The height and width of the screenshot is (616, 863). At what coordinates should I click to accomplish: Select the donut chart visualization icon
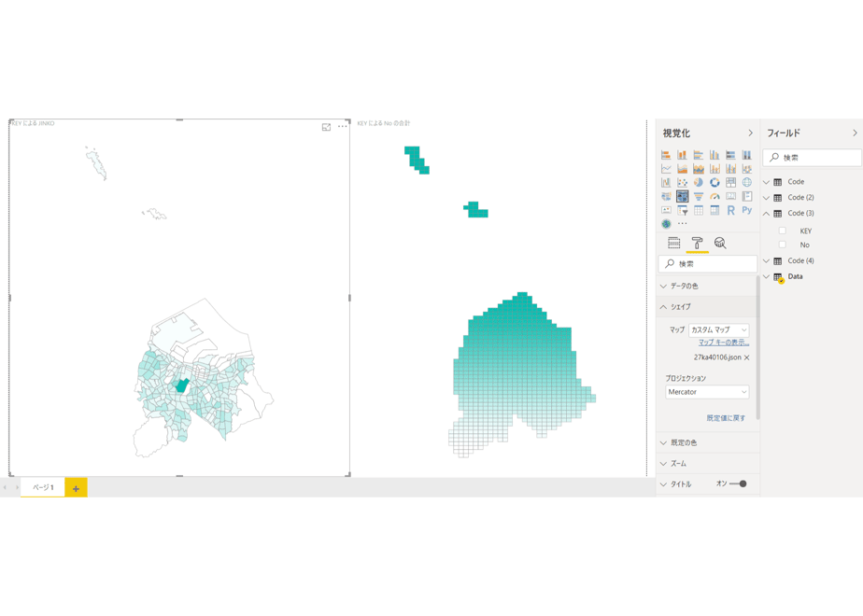(714, 182)
